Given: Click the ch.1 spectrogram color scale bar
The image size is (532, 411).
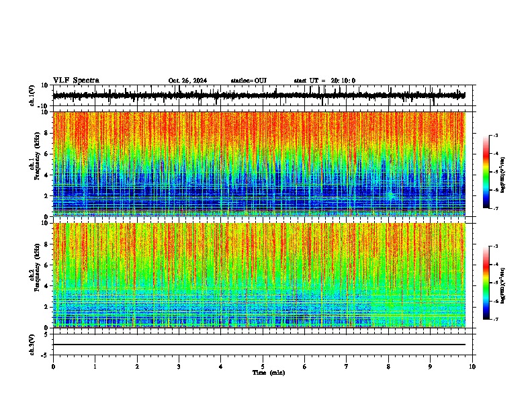Looking at the screenshot, I should 486,172.
